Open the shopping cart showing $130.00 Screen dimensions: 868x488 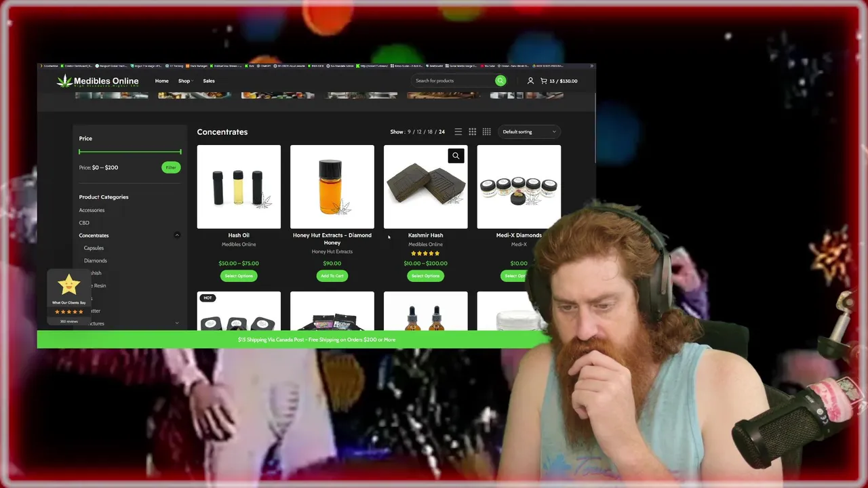click(x=559, y=81)
